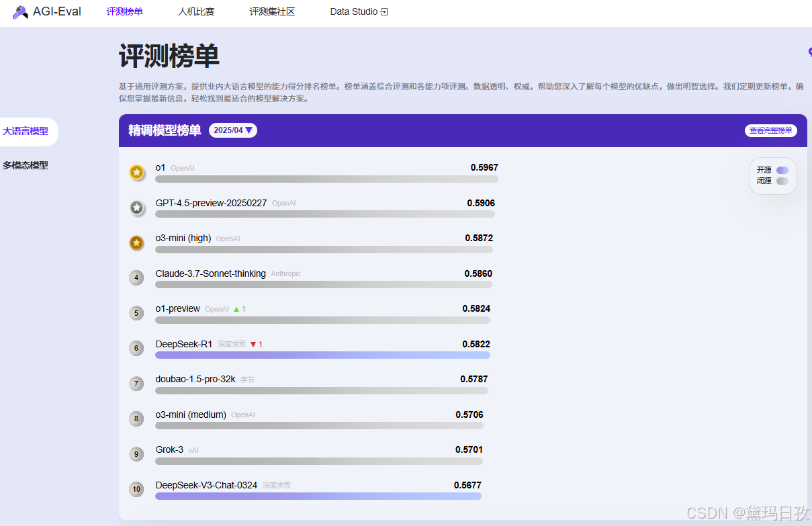Click the o1-preview model name
This screenshot has height=526, width=812.
[x=177, y=308]
